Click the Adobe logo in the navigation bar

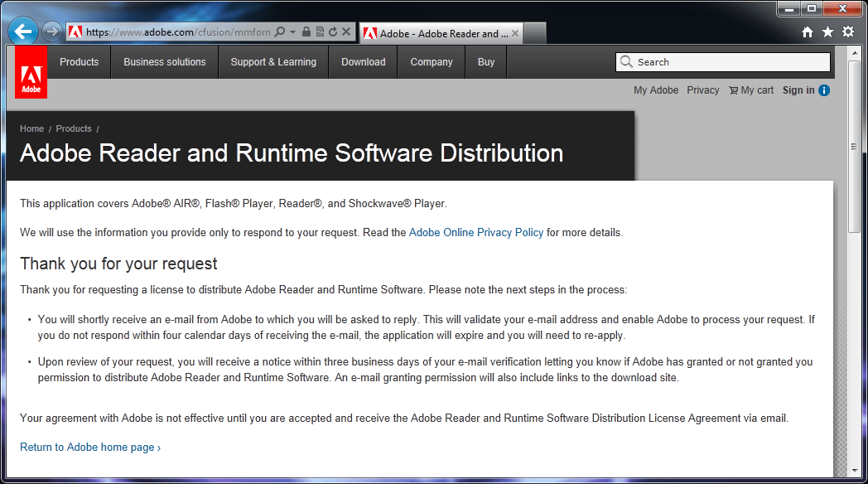31,72
